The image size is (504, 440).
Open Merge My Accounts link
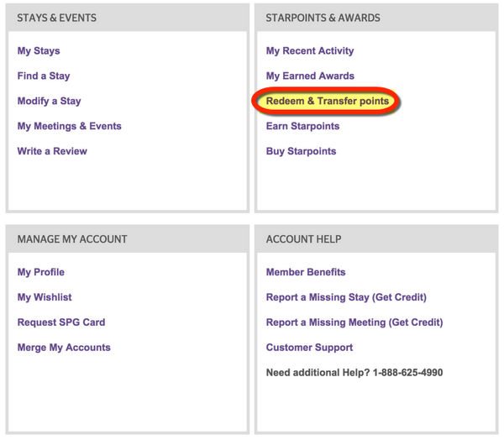[x=64, y=348]
